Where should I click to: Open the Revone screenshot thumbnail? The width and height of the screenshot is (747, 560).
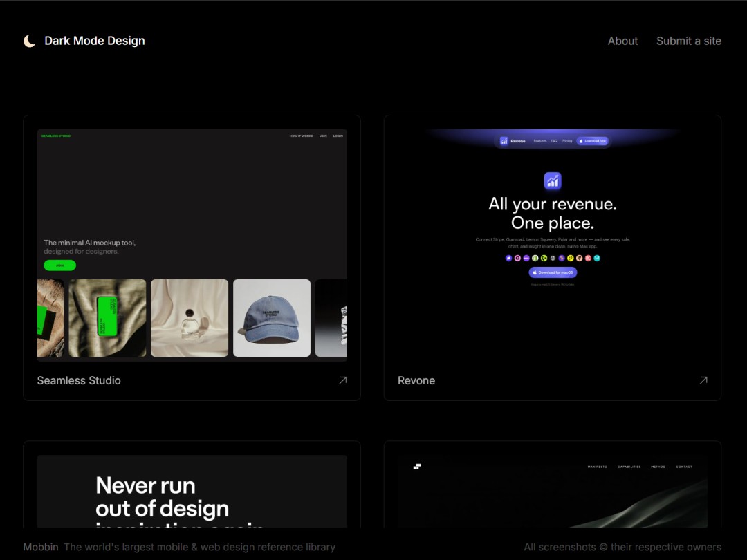tap(553, 245)
